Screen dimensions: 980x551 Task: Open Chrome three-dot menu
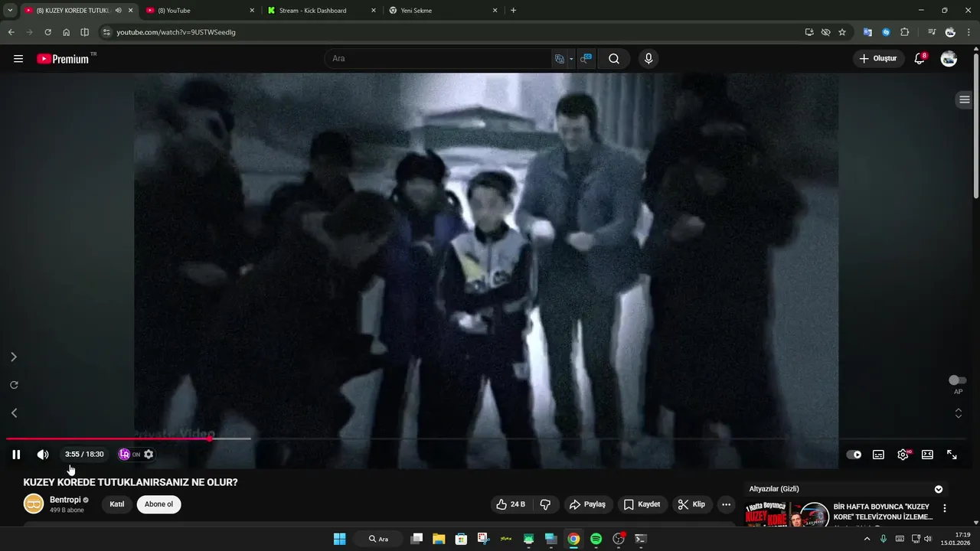click(x=969, y=32)
